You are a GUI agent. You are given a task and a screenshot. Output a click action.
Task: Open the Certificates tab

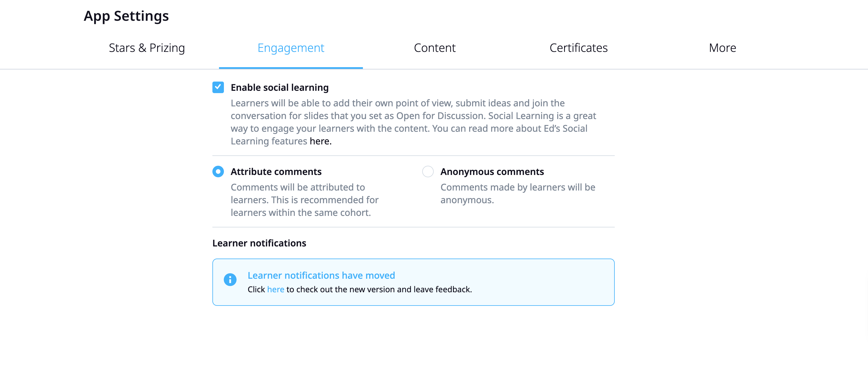[x=578, y=48]
